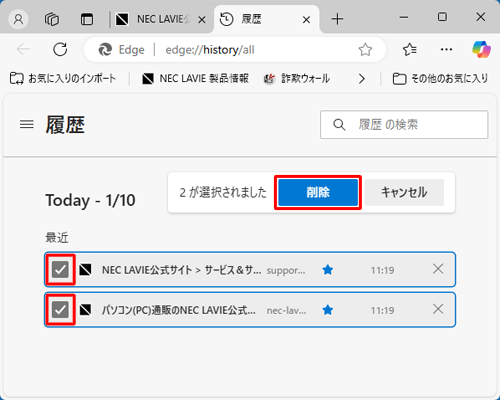The height and width of the screenshot is (400, 500).
Task: Click NEC favicon of サービス&サ entry
Action: coord(85,269)
